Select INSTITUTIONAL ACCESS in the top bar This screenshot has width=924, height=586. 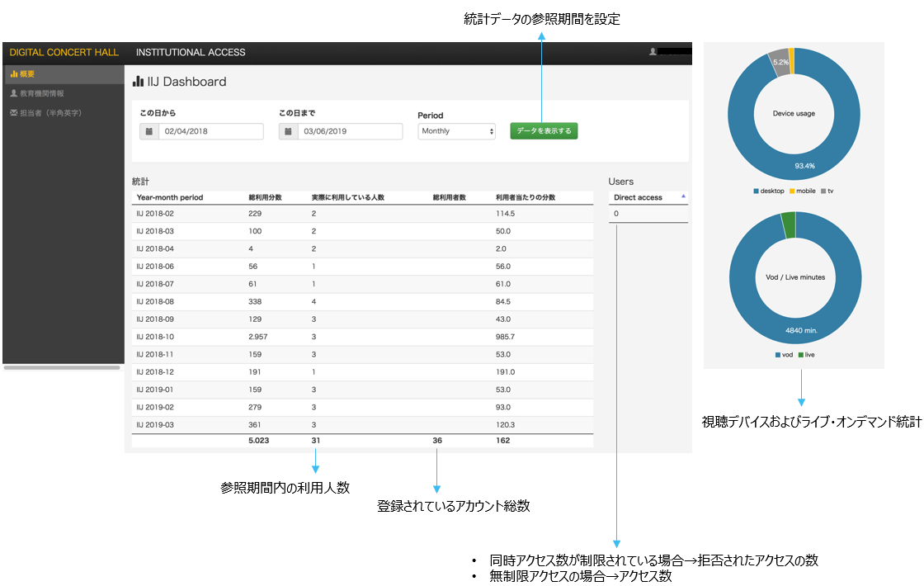(x=191, y=53)
